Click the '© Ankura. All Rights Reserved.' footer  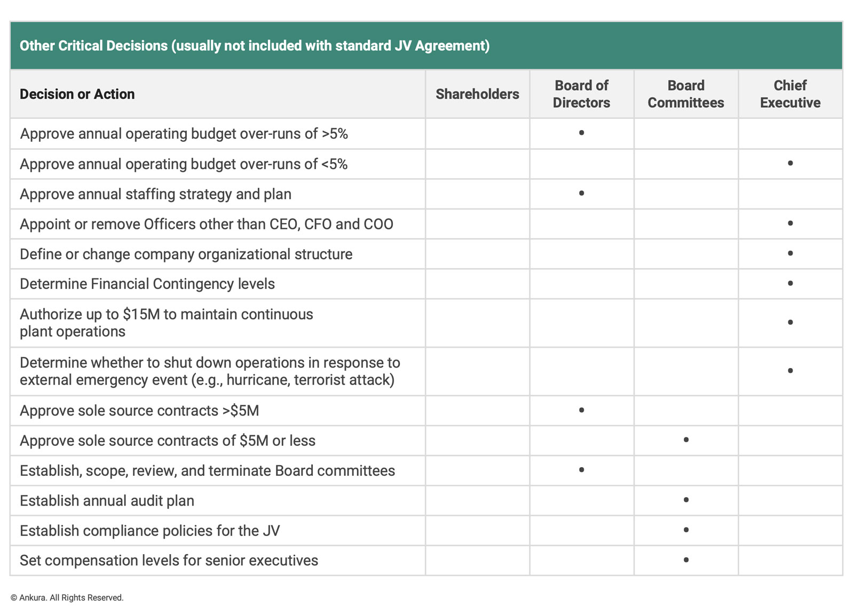click(67, 598)
